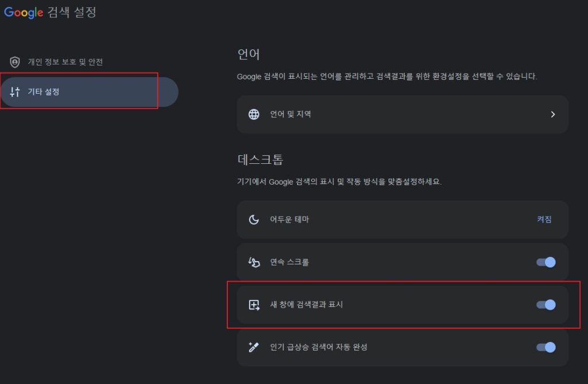Viewport: 588px width, 384px height.
Task: Expand 언어 및 지역 with the right chevron
Action: pyautogui.click(x=553, y=114)
